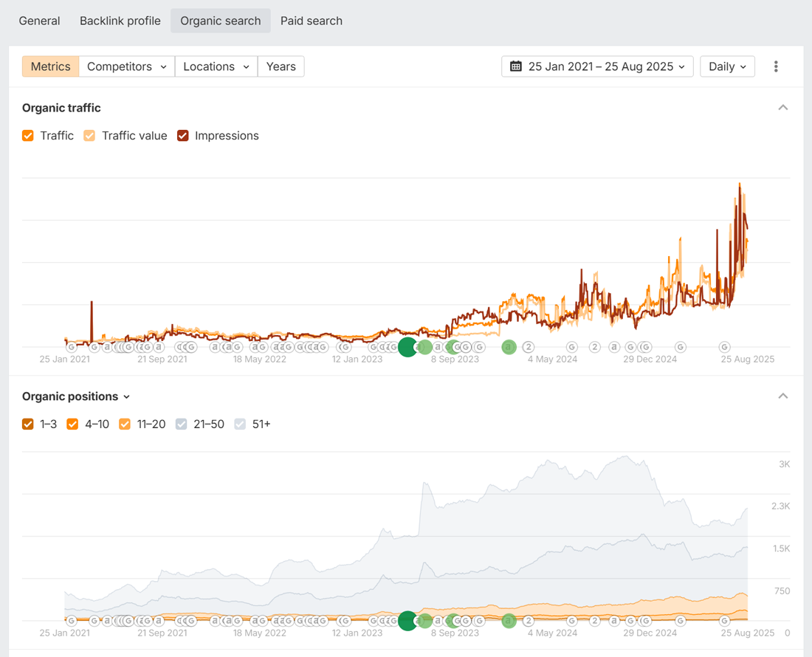This screenshot has height=657, width=812.
Task: Switch to the Backlink profile tab
Action: tap(120, 21)
